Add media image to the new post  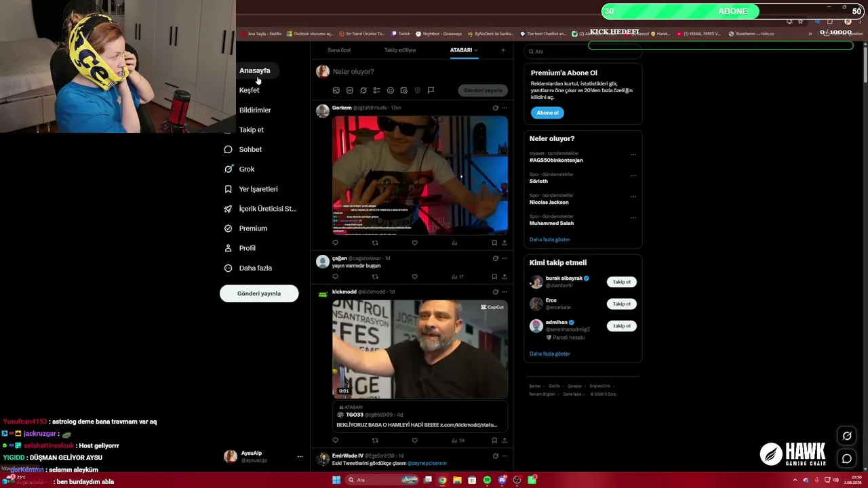[336, 90]
